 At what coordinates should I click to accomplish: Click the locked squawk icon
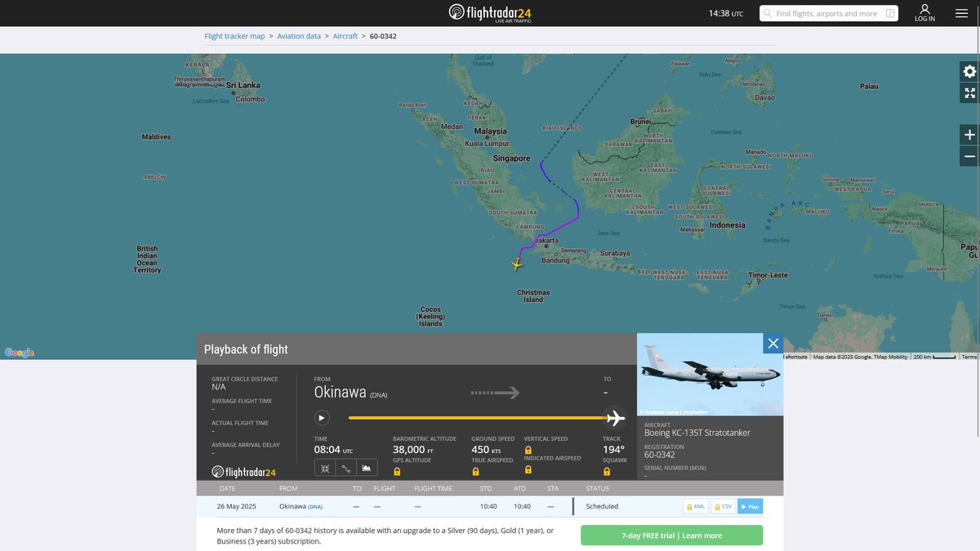(607, 471)
